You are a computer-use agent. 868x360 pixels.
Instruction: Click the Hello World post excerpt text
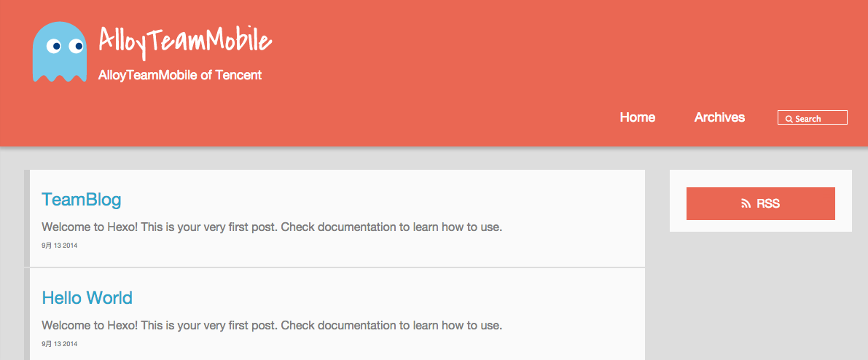pos(272,326)
